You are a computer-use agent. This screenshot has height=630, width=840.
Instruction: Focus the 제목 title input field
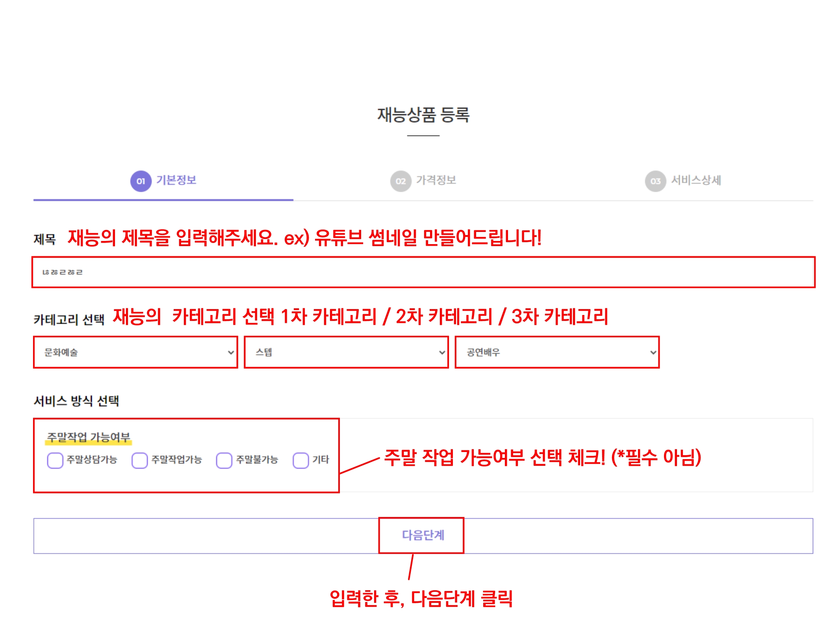pyautogui.click(x=423, y=272)
